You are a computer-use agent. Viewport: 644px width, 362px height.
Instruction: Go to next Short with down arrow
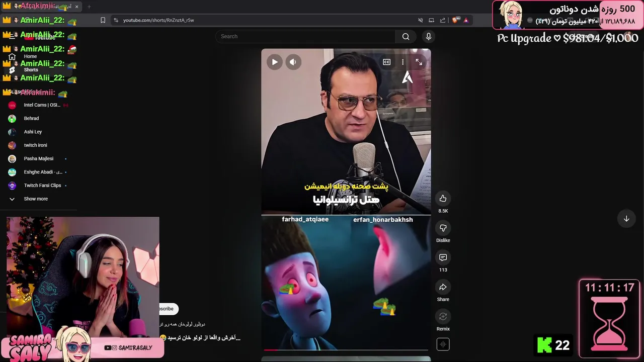click(626, 219)
